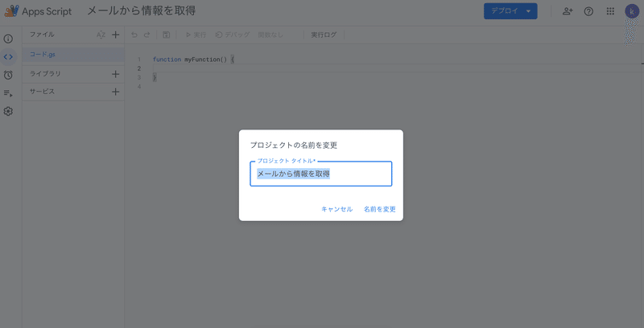Click the サービス section label

click(x=42, y=92)
